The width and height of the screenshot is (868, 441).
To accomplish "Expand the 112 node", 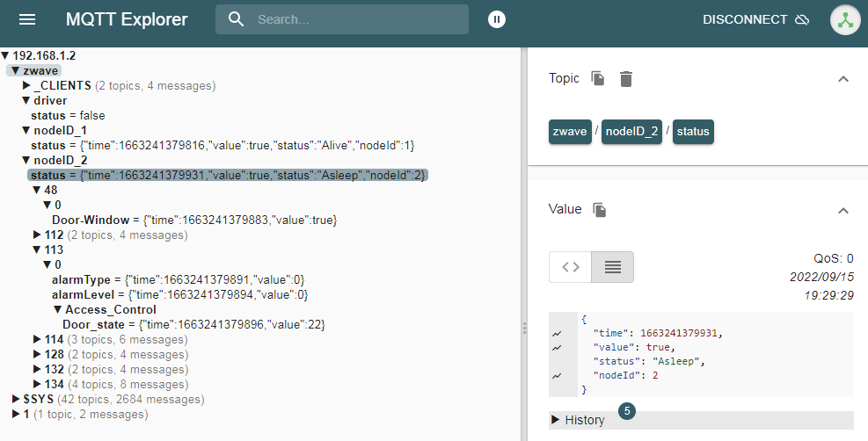I will (x=37, y=235).
